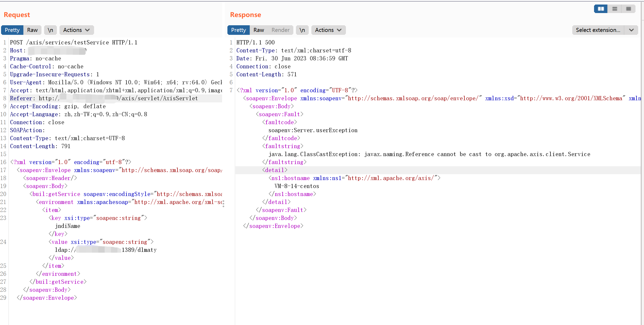
Task: Click the ldap URL value line in request
Action: 106,250
